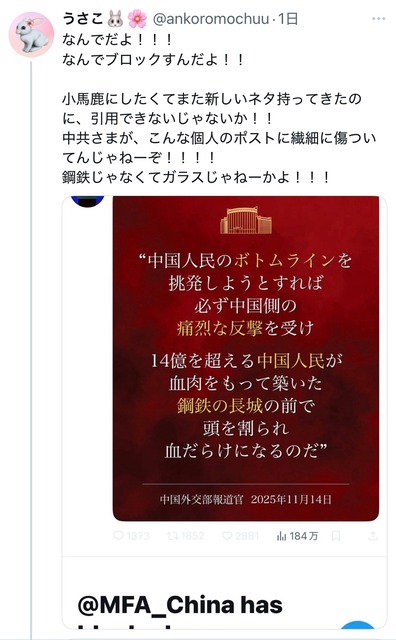396x640 pixels.
Task: Open the display name うさこ
Action: click(83, 19)
